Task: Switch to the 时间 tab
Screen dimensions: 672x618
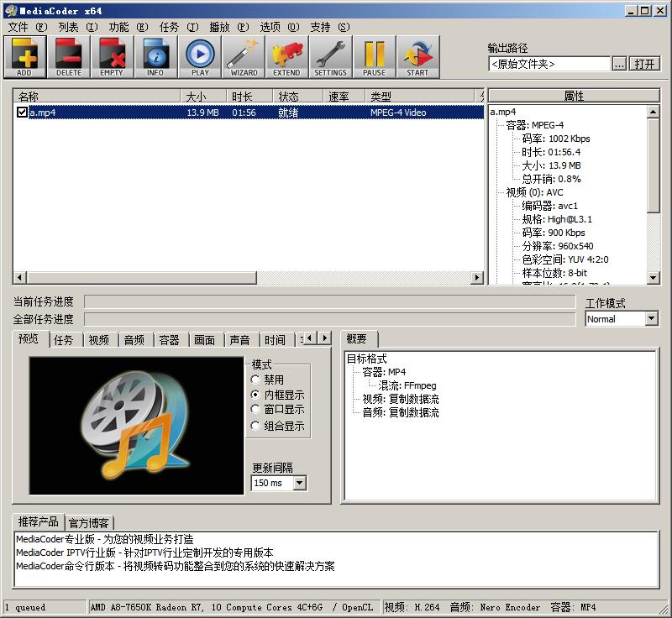Action: click(x=275, y=340)
